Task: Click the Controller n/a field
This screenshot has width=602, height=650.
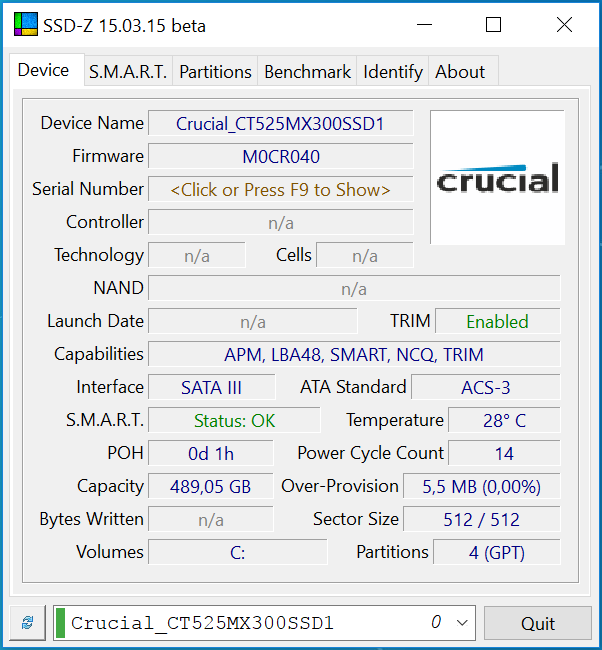Action: coord(281,223)
